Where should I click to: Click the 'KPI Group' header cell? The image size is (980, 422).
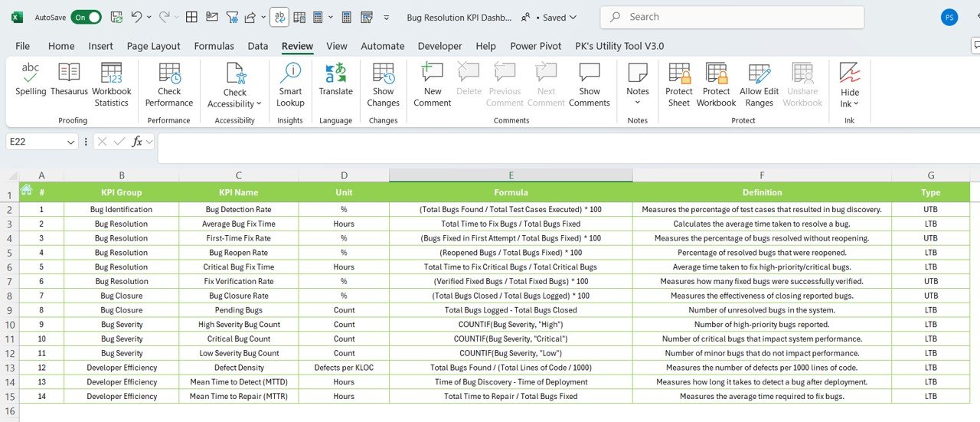pyautogui.click(x=122, y=192)
